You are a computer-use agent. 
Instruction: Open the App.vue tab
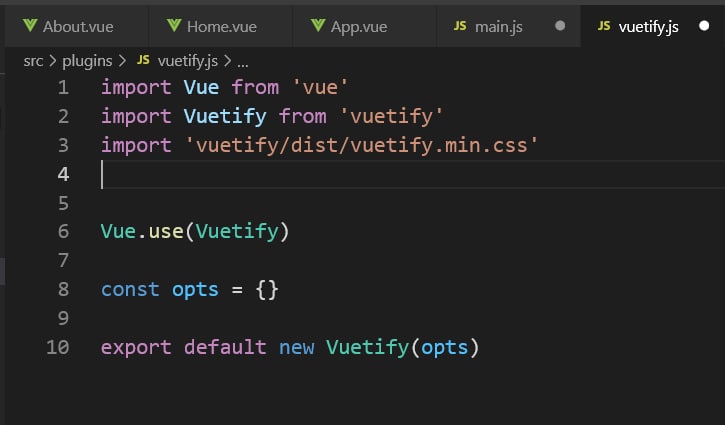[365, 26]
